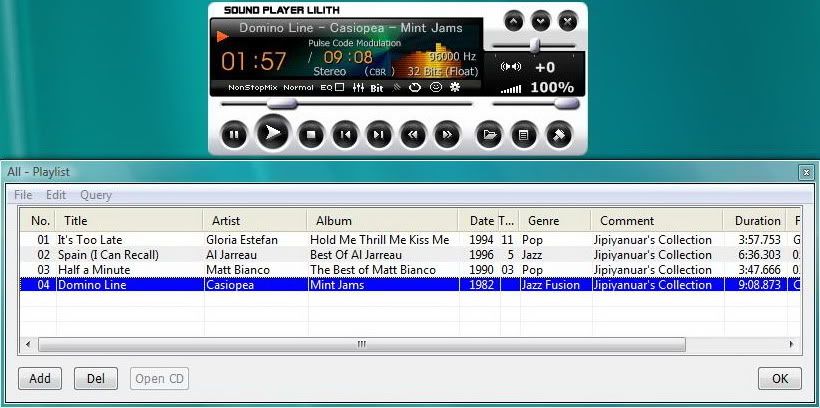This screenshot has width=820, height=408.
Task: Click the fast forward button
Action: click(446, 134)
